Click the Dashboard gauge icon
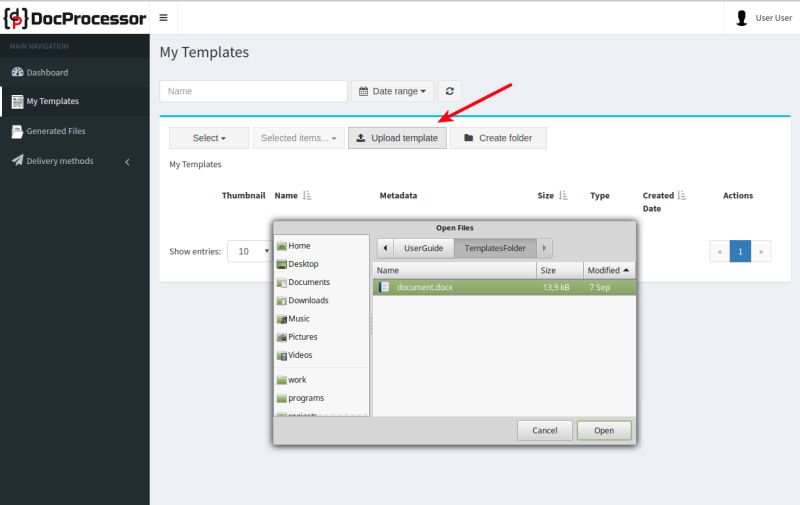This screenshot has width=800, height=505. click(x=17, y=72)
